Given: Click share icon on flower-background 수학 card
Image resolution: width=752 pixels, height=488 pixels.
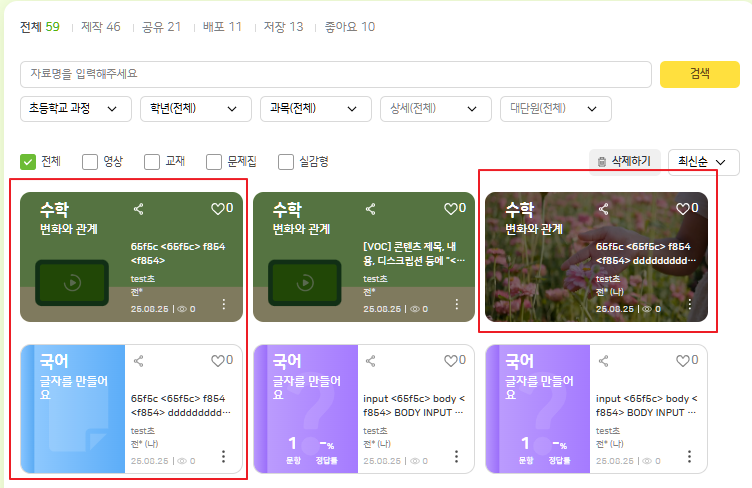Looking at the screenshot, I should (603, 209).
